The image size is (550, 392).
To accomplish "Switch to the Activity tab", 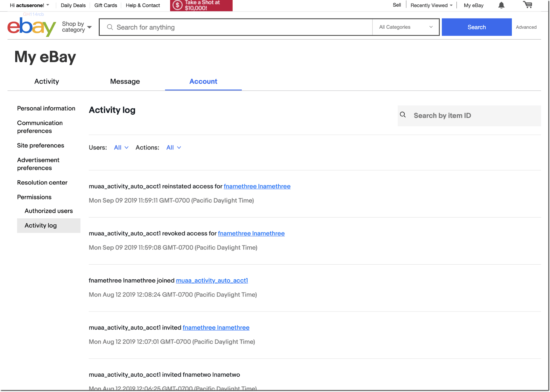I will 46,81.
